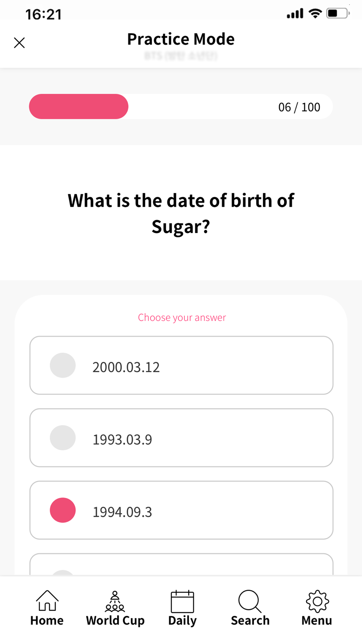The width and height of the screenshot is (362, 644).
Task: Select the partially visible fourth answer option
Action: click(x=181, y=564)
